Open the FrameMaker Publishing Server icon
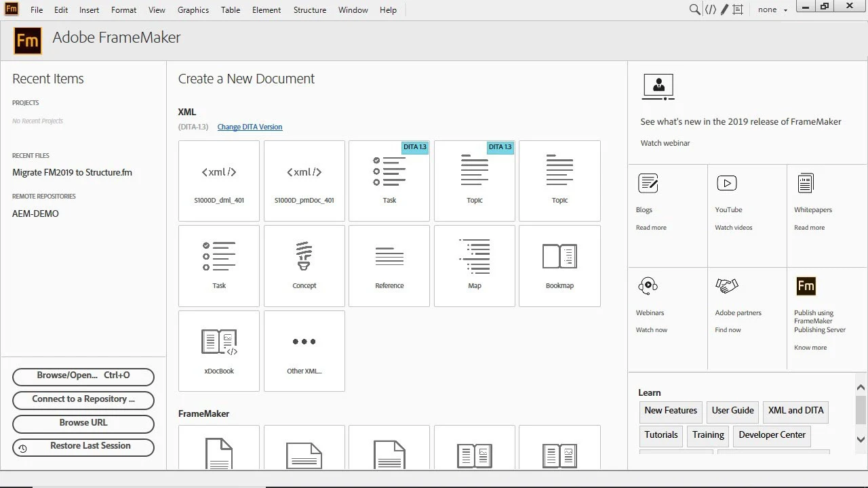The height and width of the screenshot is (488, 868). click(806, 286)
